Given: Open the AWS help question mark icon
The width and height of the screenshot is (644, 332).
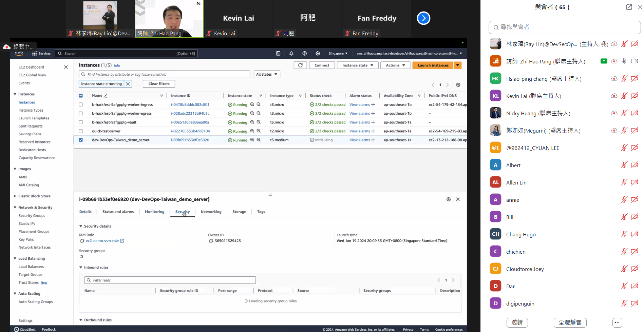Looking at the screenshot, I should click(304, 54).
